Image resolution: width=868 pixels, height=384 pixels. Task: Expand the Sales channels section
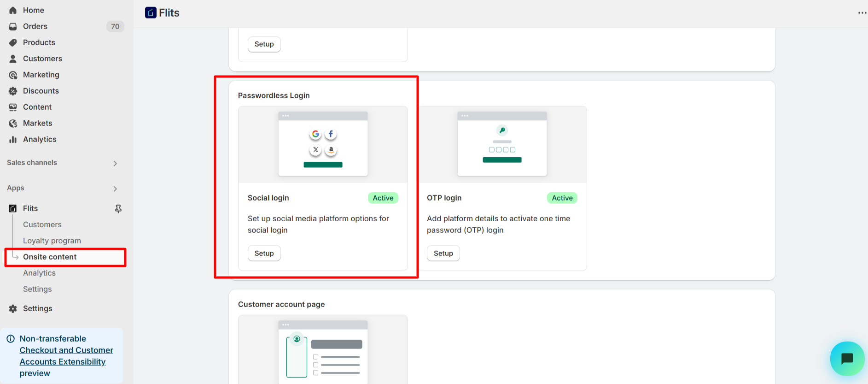(115, 163)
